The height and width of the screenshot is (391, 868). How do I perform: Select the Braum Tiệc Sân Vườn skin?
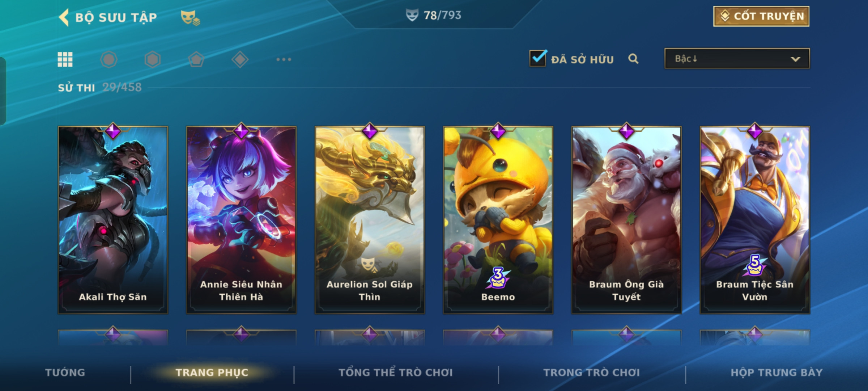pyautogui.click(x=755, y=220)
